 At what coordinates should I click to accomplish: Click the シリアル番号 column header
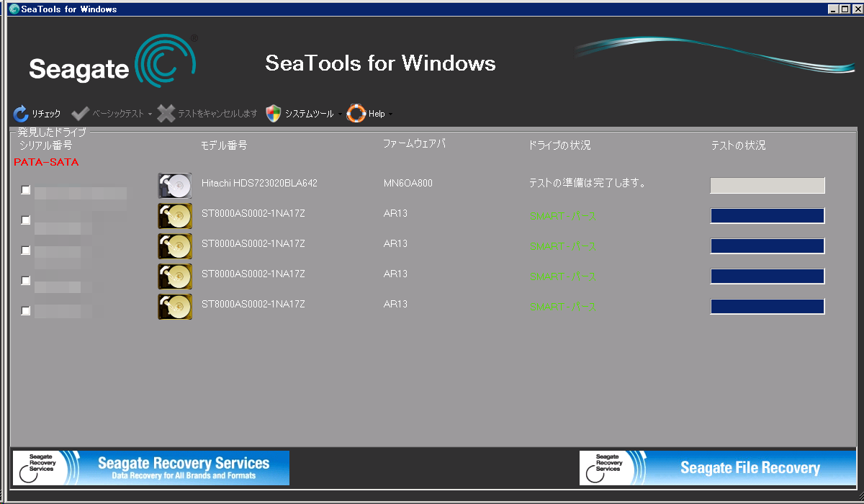(x=45, y=145)
